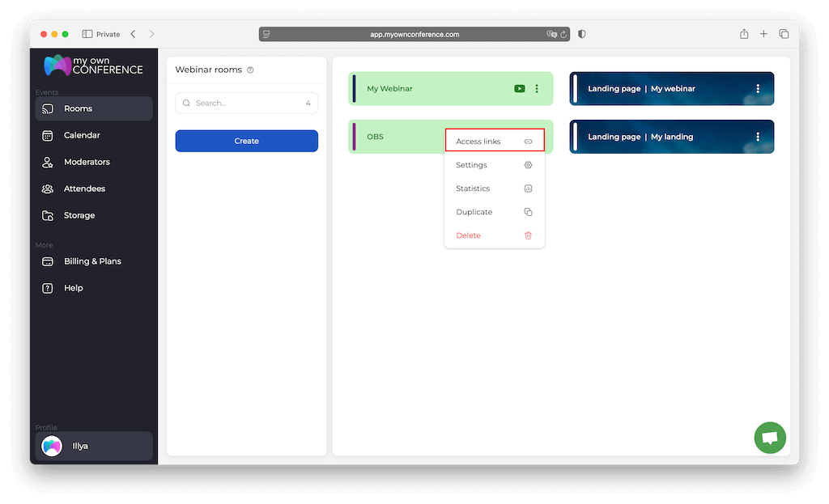Open the Rooms section in sidebar

94,108
